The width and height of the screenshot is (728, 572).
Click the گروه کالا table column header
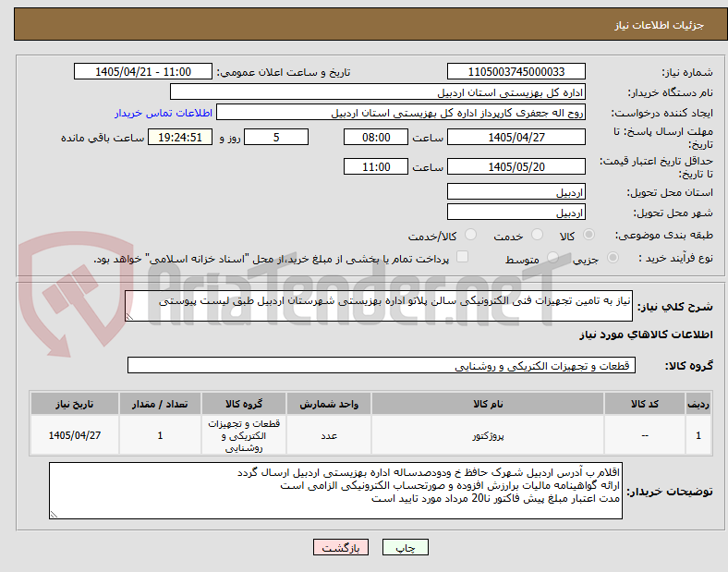(244, 404)
